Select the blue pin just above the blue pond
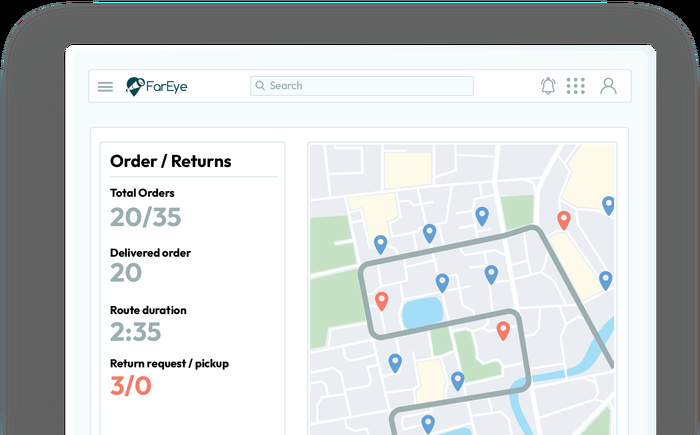 442,283
